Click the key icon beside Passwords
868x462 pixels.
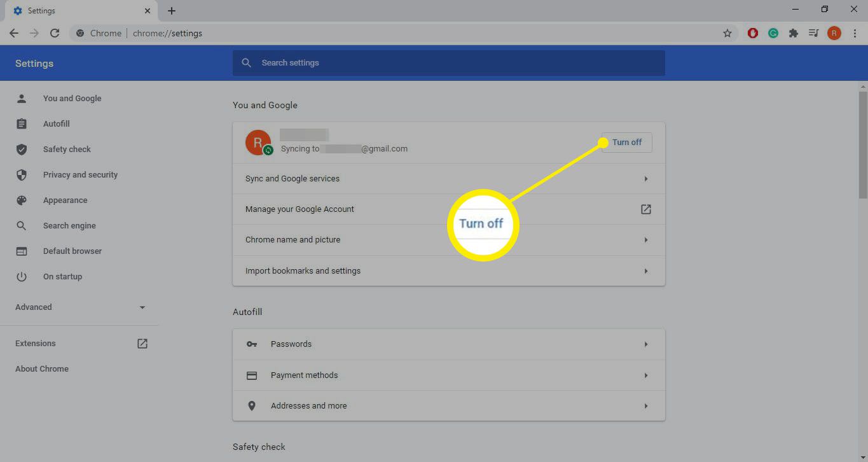[252, 344]
